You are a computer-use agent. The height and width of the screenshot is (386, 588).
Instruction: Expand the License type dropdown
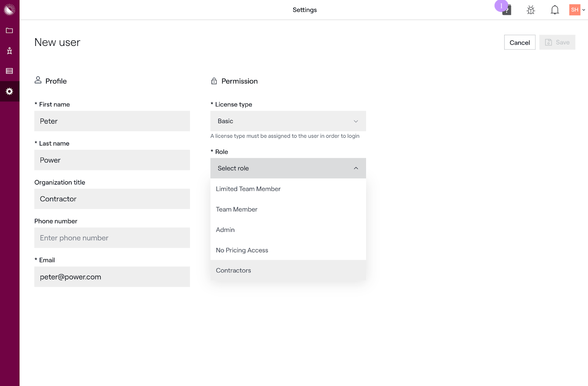pos(288,121)
